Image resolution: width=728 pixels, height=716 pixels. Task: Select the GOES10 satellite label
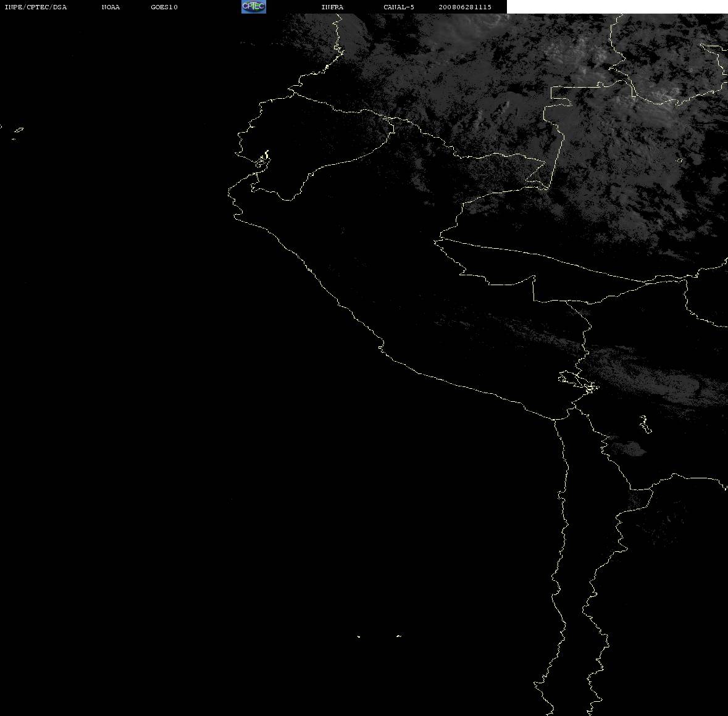click(x=164, y=7)
